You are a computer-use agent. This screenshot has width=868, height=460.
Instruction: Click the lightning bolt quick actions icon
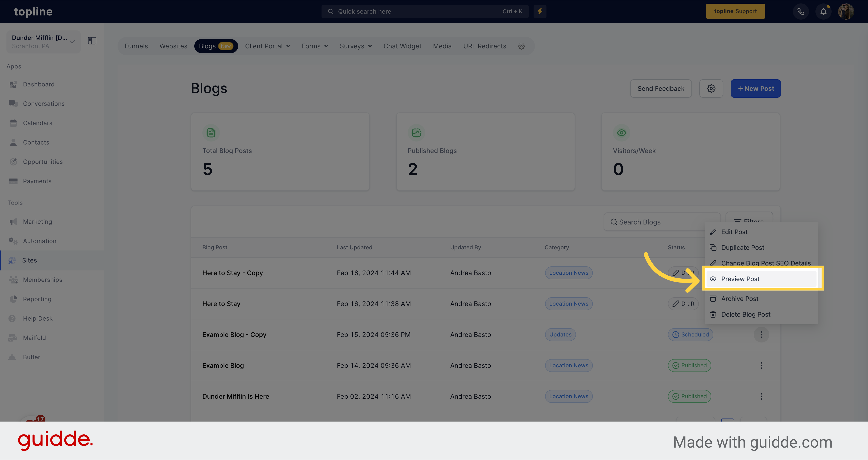point(540,12)
